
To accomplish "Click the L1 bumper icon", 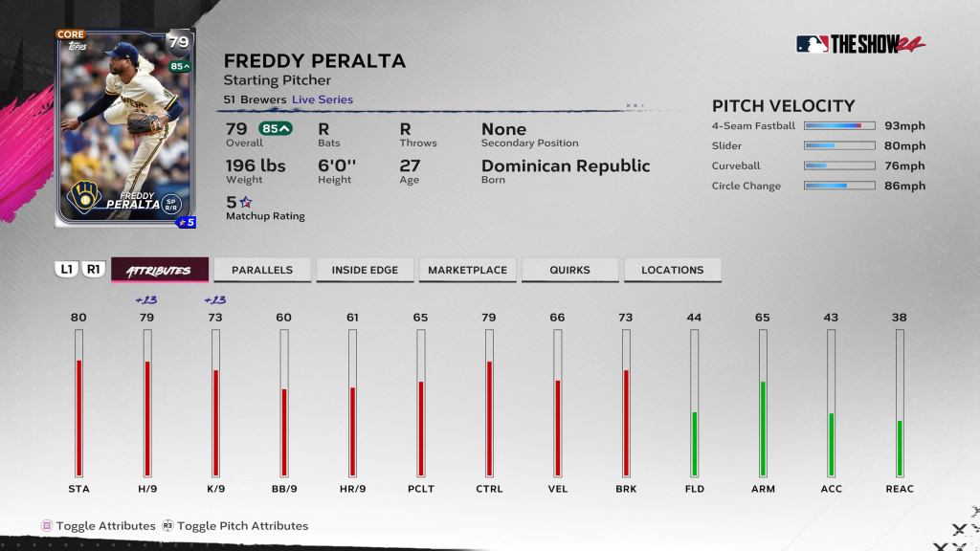I will pos(66,270).
